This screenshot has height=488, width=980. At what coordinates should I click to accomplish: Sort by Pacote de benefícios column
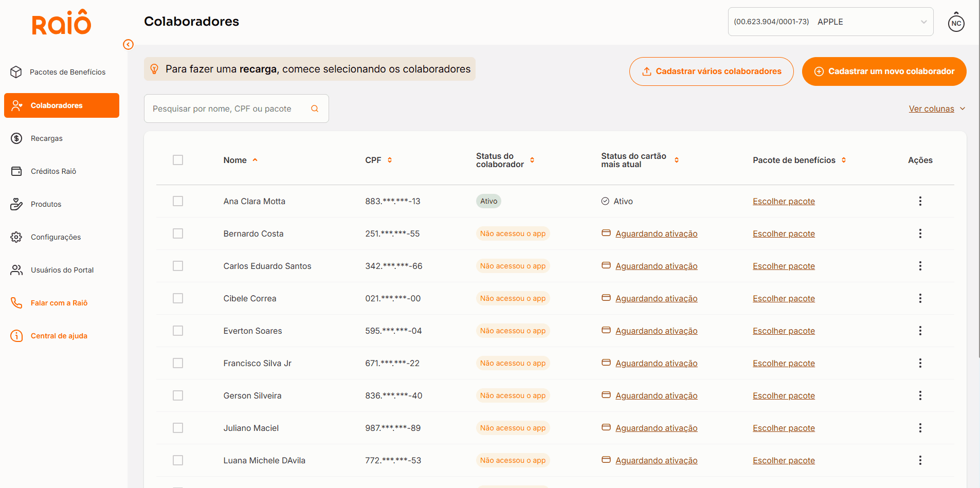coord(844,160)
